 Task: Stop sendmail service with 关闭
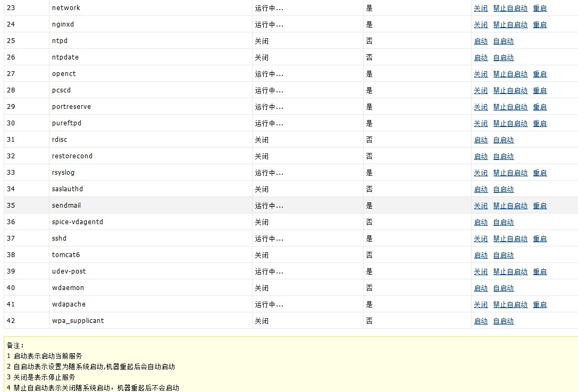click(x=481, y=206)
